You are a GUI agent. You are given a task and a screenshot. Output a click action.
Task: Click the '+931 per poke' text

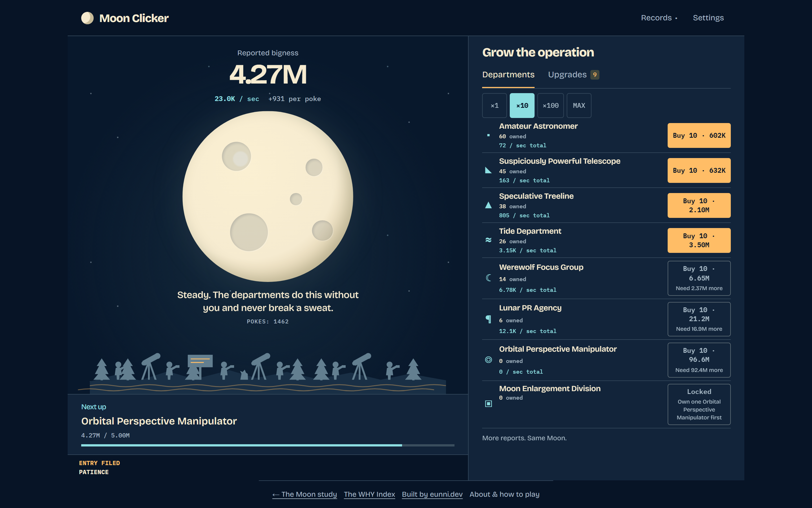point(295,99)
